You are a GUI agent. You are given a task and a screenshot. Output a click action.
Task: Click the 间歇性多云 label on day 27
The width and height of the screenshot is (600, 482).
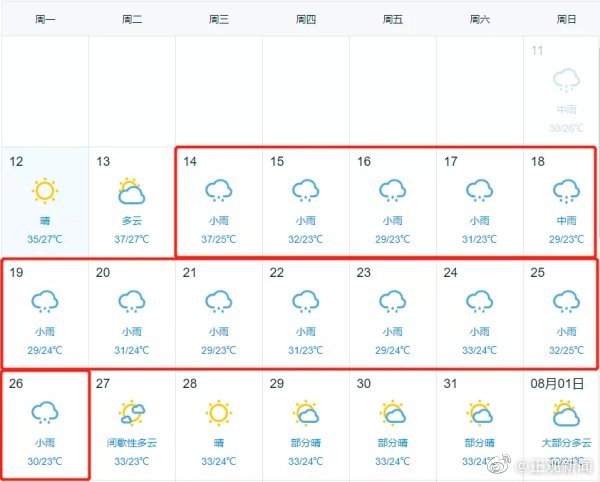pyautogui.click(x=132, y=443)
